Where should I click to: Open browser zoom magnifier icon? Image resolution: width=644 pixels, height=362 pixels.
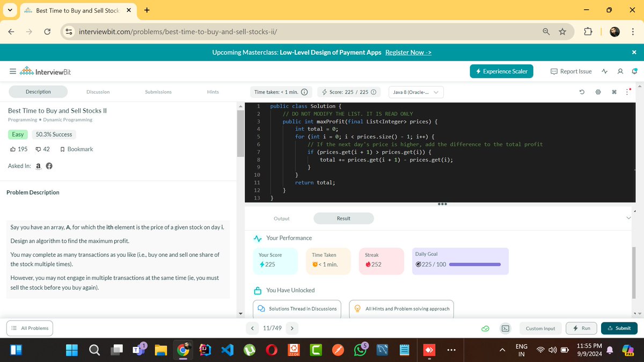[x=546, y=32]
